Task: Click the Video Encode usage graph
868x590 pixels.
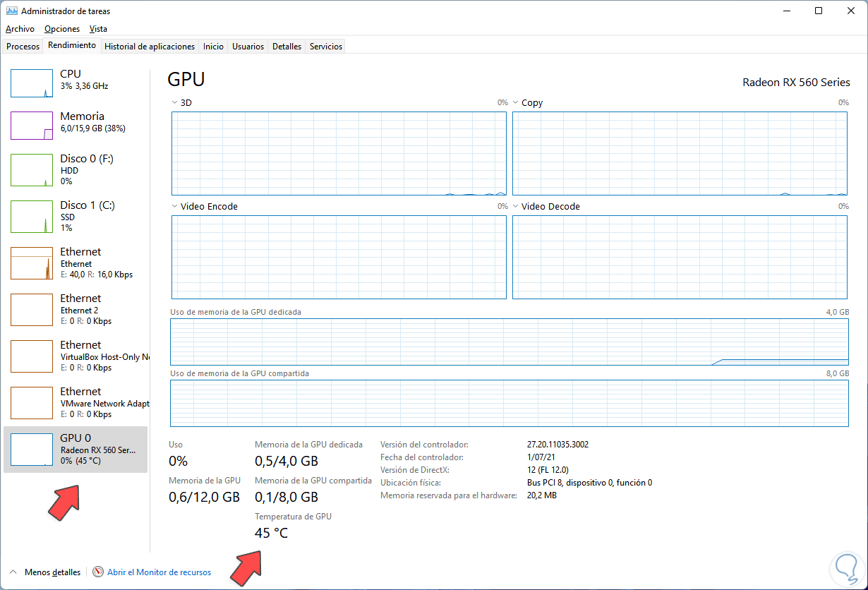Action: [x=339, y=257]
